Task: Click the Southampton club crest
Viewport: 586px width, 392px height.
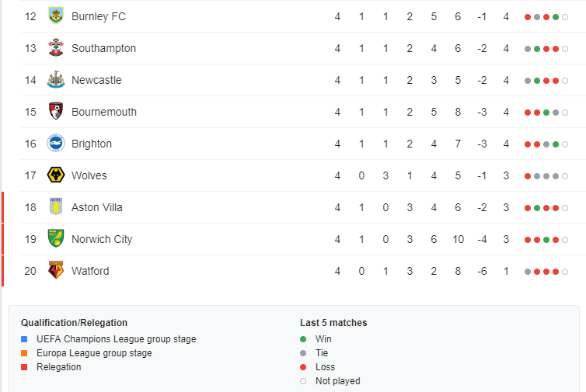Action: (56, 47)
